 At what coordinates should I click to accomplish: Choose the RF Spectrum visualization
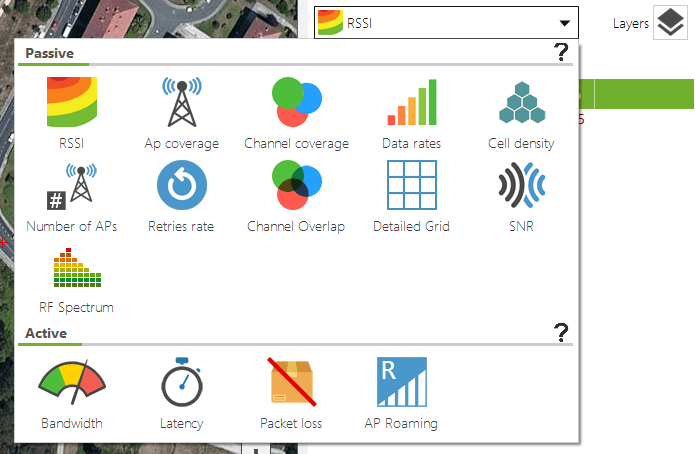[77, 281]
